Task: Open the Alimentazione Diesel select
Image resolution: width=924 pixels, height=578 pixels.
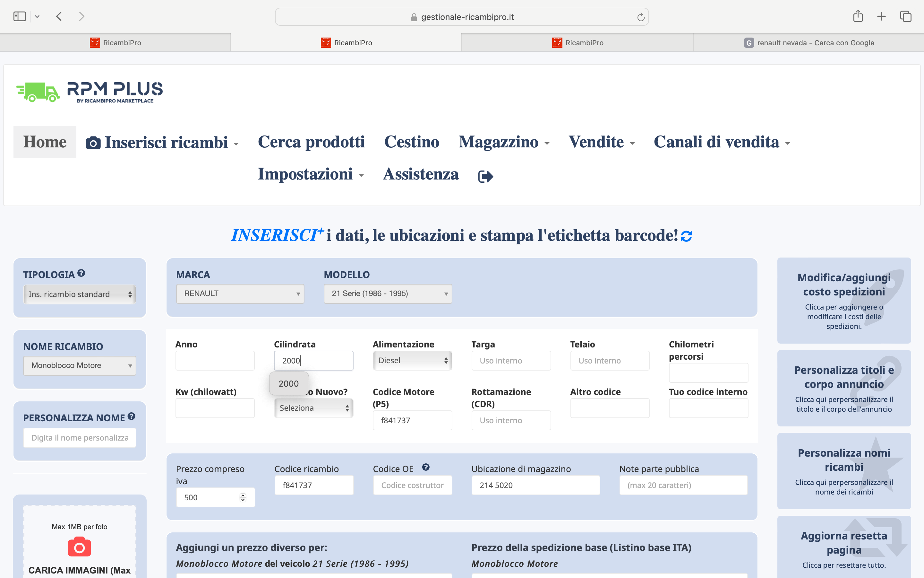Action: click(x=412, y=361)
